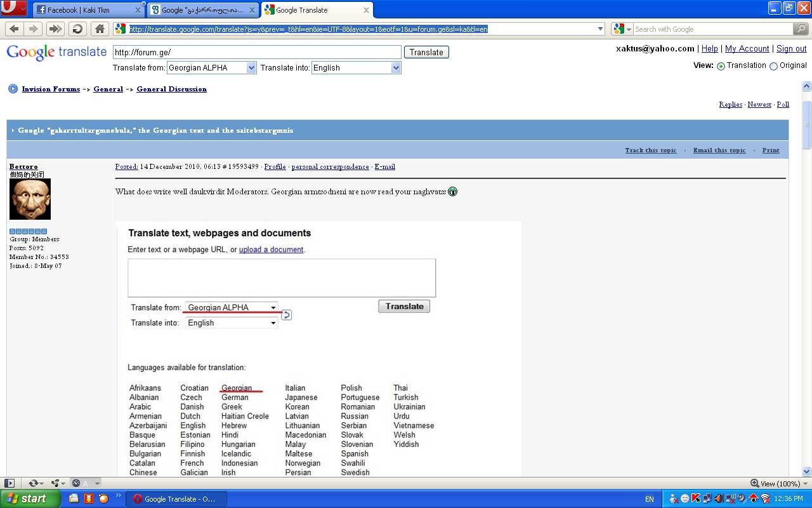Click the page vertical scrollbar thumb

[806, 124]
